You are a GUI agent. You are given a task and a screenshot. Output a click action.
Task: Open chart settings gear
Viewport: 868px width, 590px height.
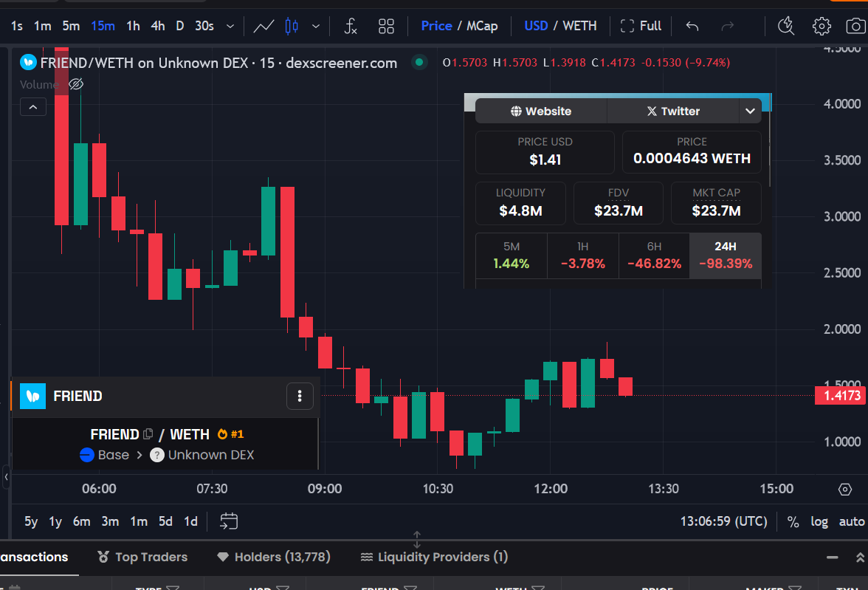pyautogui.click(x=821, y=26)
